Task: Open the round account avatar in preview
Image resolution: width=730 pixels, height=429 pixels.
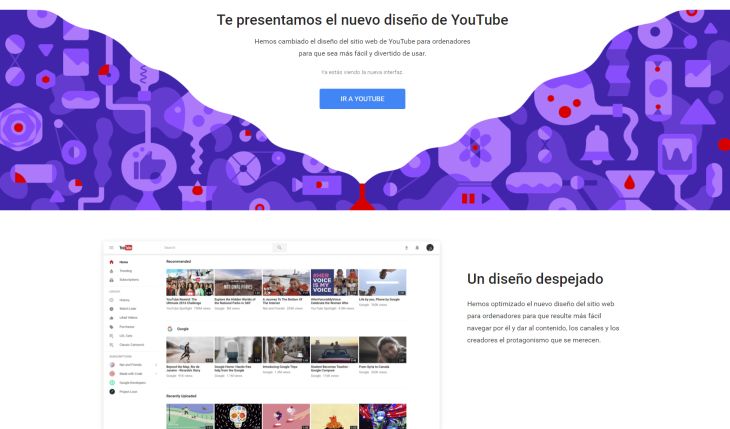Action: [x=430, y=248]
